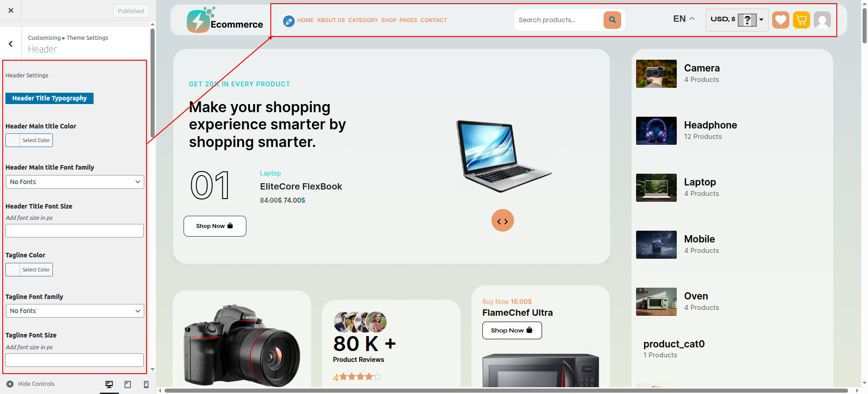Click the Shop Now button in hero banner

tap(215, 226)
